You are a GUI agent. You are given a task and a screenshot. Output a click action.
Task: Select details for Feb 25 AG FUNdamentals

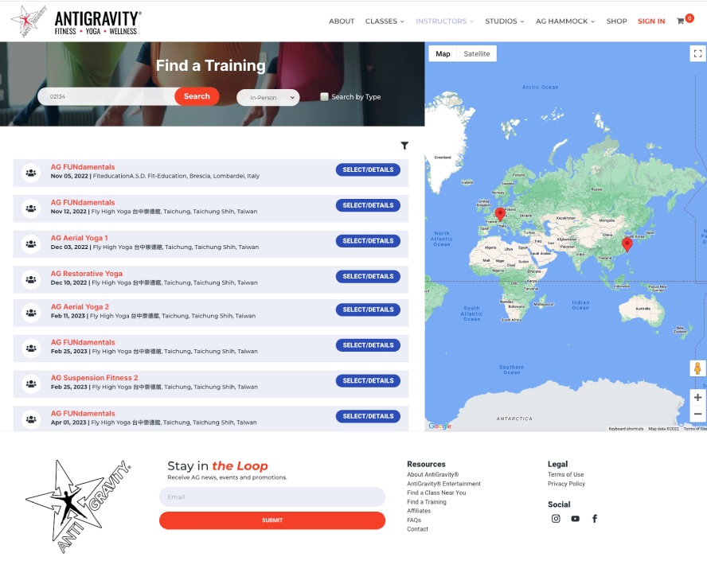coord(368,345)
